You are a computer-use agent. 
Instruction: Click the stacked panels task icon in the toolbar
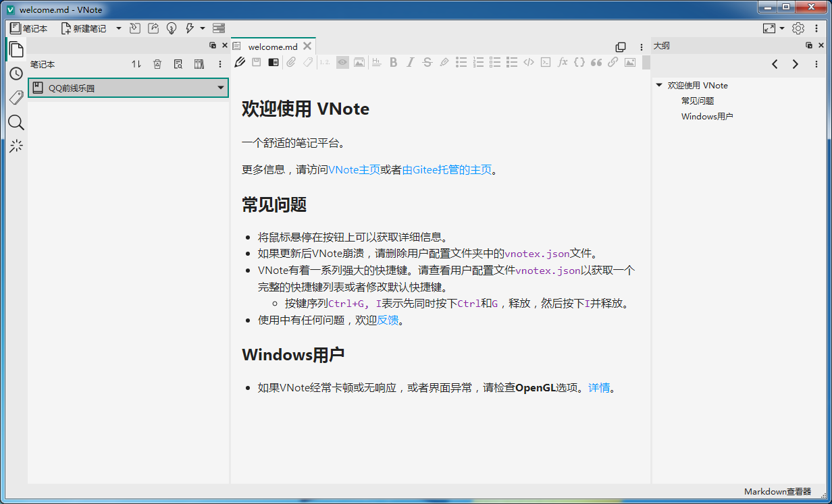[219, 28]
